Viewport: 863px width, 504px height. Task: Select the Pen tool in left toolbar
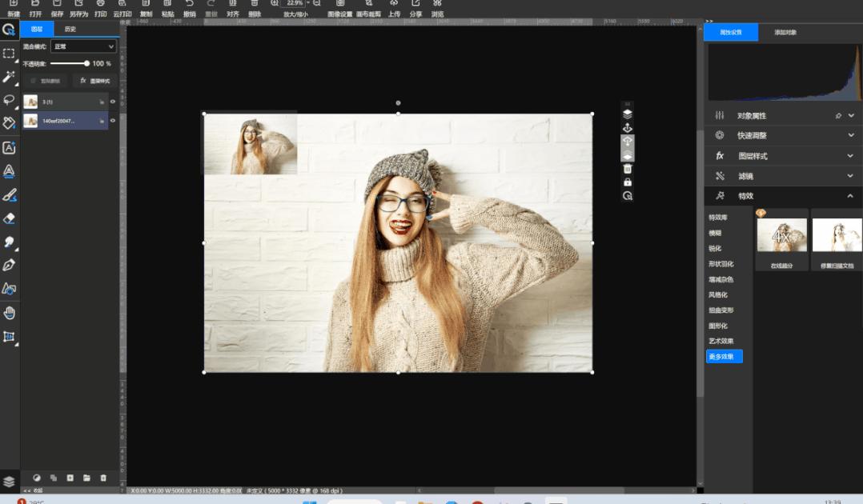click(9, 265)
